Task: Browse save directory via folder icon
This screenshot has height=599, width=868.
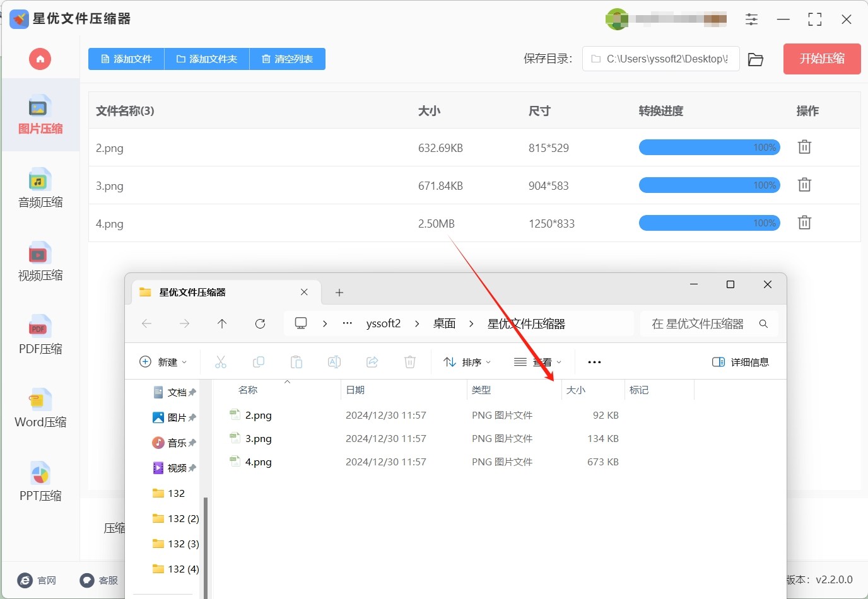Action: point(755,59)
